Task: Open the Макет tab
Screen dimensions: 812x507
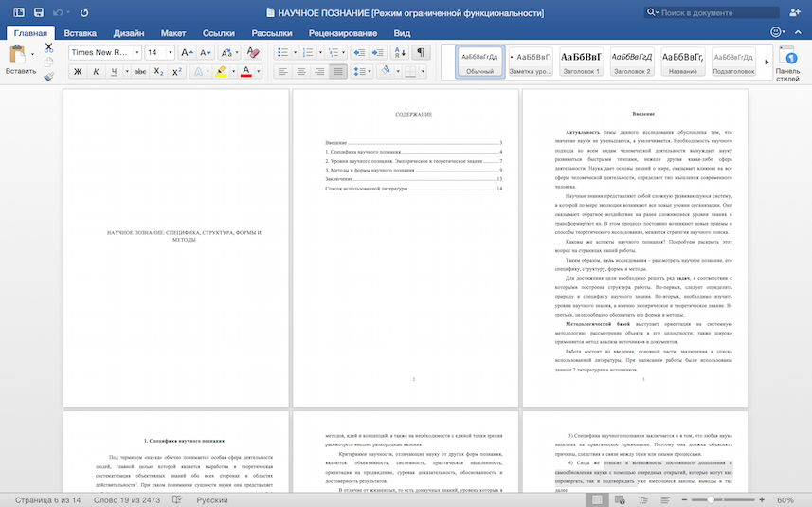Action: (x=173, y=33)
